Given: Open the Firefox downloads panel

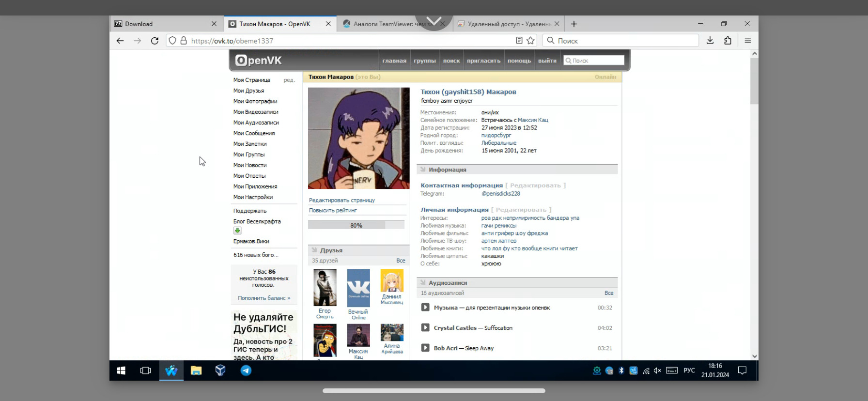Looking at the screenshot, I should [x=710, y=41].
